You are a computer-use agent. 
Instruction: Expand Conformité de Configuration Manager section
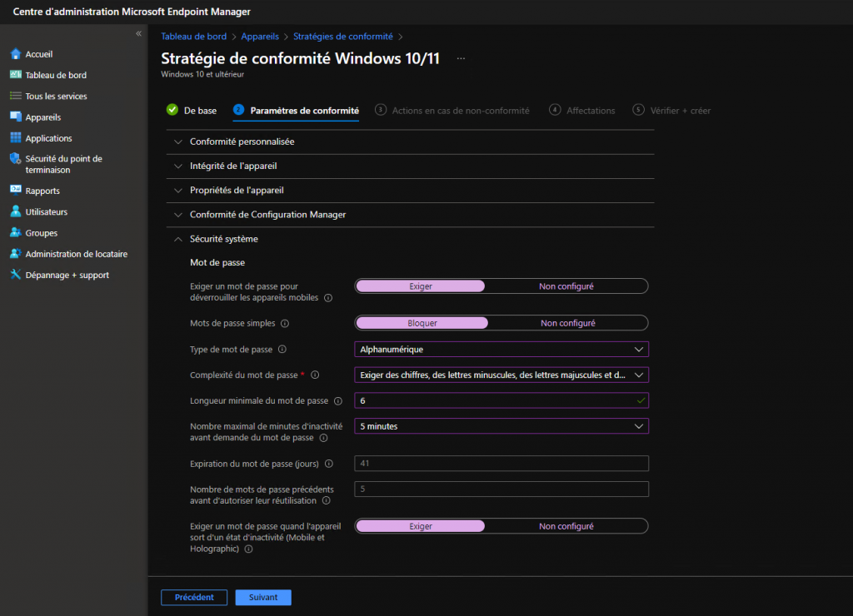pyautogui.click(x=410, y=215)
